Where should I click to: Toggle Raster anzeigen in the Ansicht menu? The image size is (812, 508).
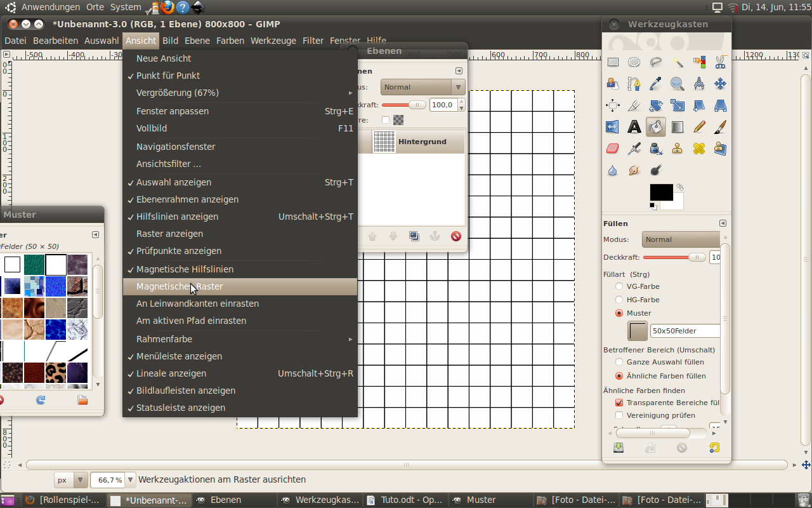click(x=240, y=234)
